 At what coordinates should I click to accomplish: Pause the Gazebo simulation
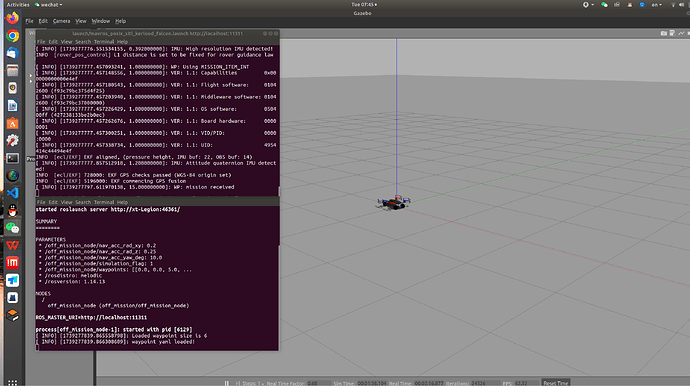227,383
